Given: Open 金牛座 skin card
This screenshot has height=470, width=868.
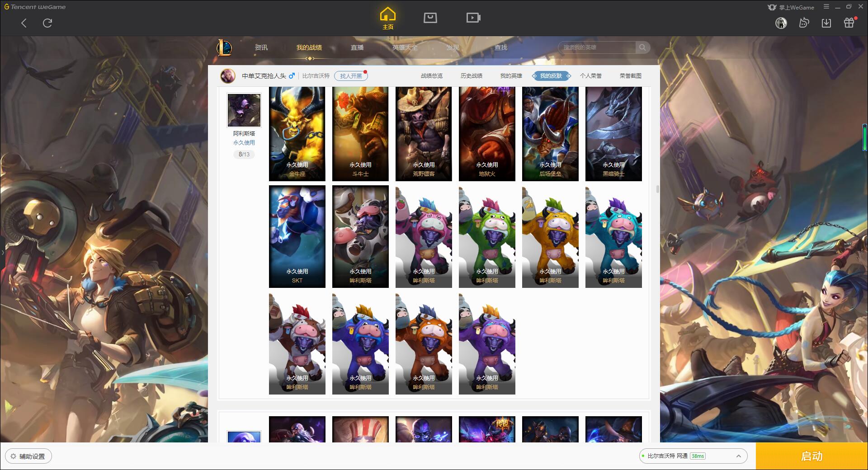Looking at the screenshot, I should tap(297, 134).
